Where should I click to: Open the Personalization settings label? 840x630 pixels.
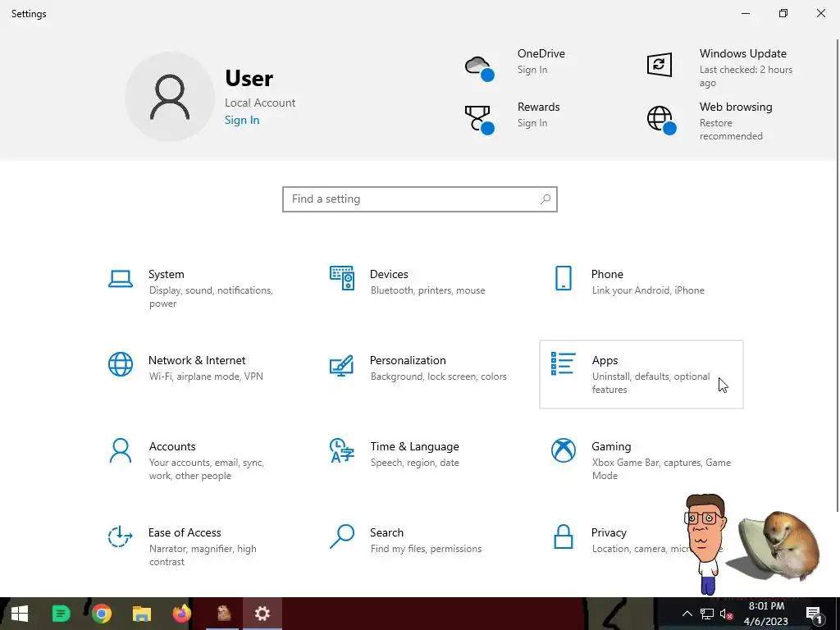(x=408, y=361)
